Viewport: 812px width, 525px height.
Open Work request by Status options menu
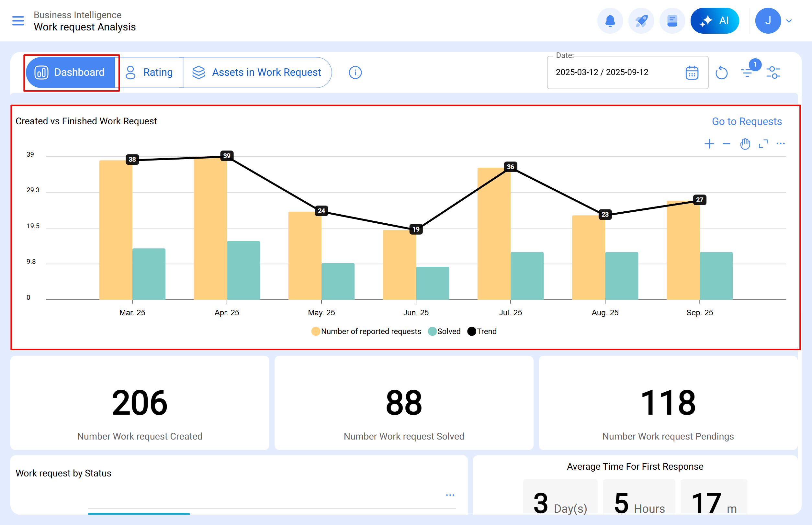coord(450,495)
